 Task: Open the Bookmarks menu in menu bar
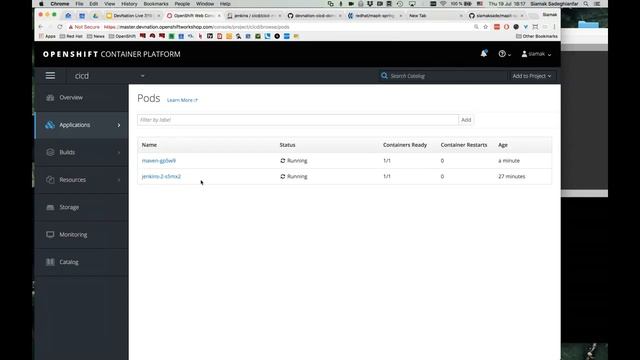click(x=156, y=4)
